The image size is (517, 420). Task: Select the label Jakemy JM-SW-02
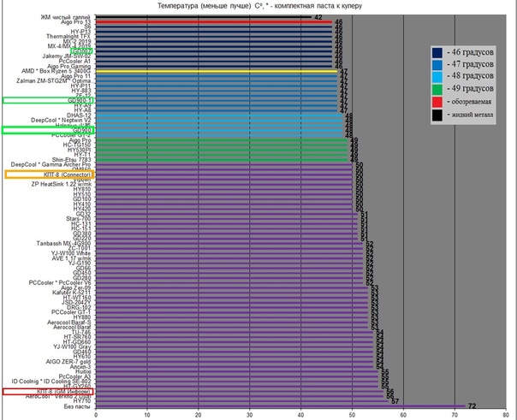66,56
